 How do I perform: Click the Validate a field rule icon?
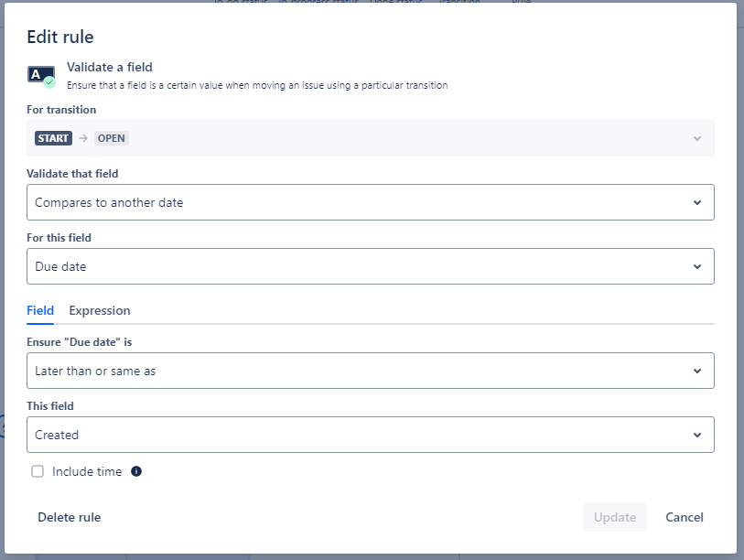(41, 77)
